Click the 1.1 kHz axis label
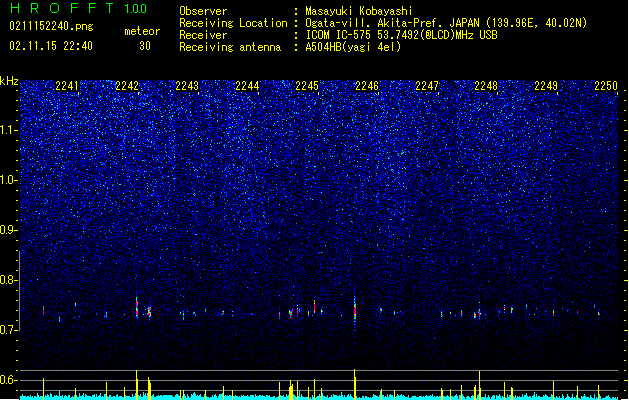Image resolution: width=629 pixels, height=400 pixels. pos(9,130)
